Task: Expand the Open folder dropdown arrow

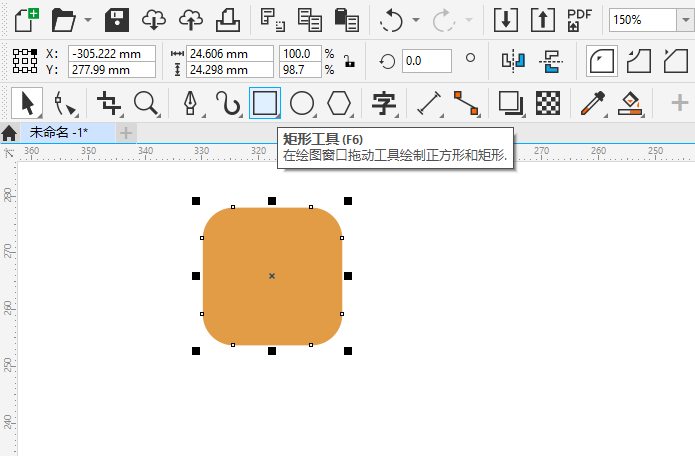Action: (88, 20)
